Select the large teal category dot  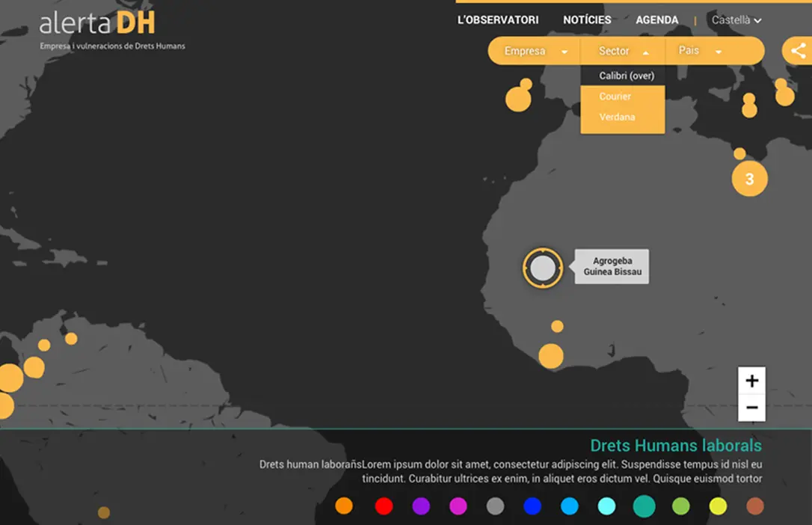(x=644, y=506)
